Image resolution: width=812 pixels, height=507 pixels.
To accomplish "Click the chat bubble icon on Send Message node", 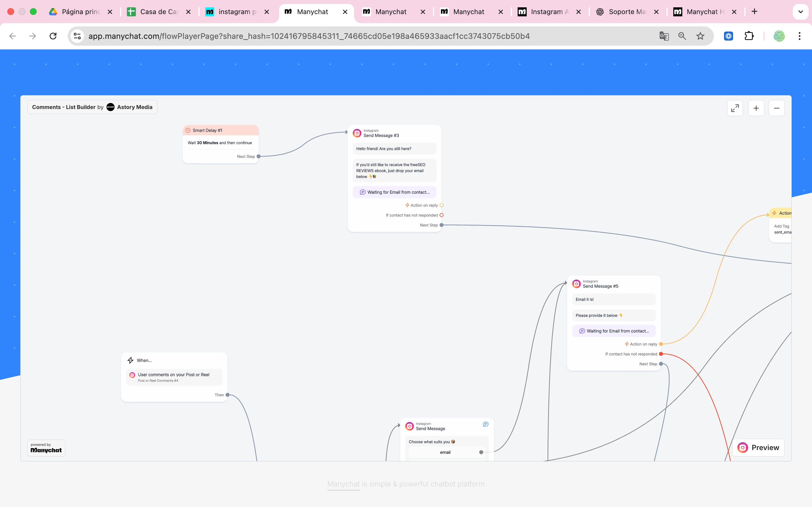I will 485,424.
